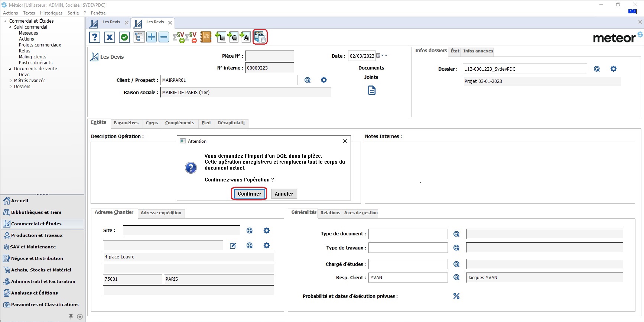644x322 pixels.
Task: Click the percent probability icon
Action: tap(456, 296)
